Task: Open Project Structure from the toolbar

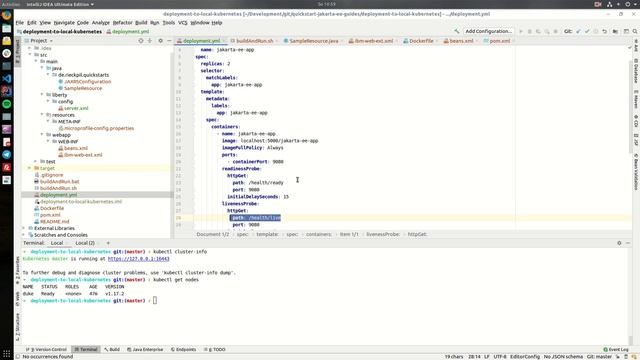Action: pyautogui.click(x=615, y=31)
